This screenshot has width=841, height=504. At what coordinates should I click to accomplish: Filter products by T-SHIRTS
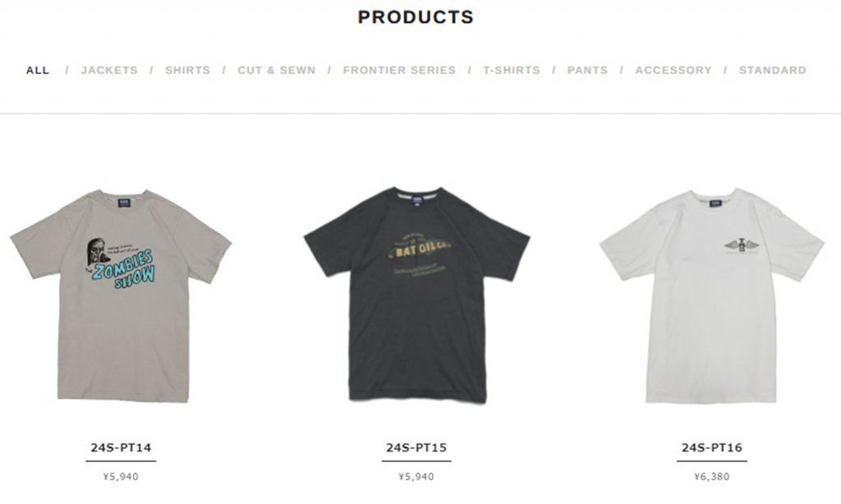click(512, 71)
